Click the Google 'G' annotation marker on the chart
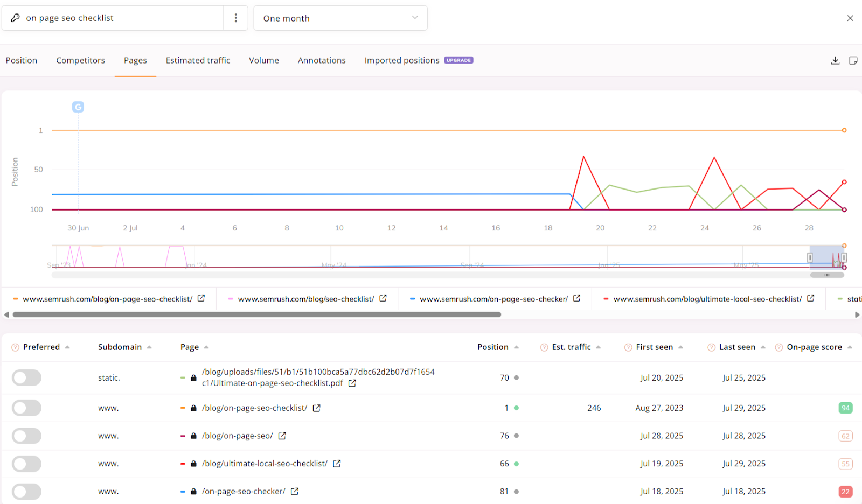The height and width of the screenshot is (504, 862). [78, 107]
